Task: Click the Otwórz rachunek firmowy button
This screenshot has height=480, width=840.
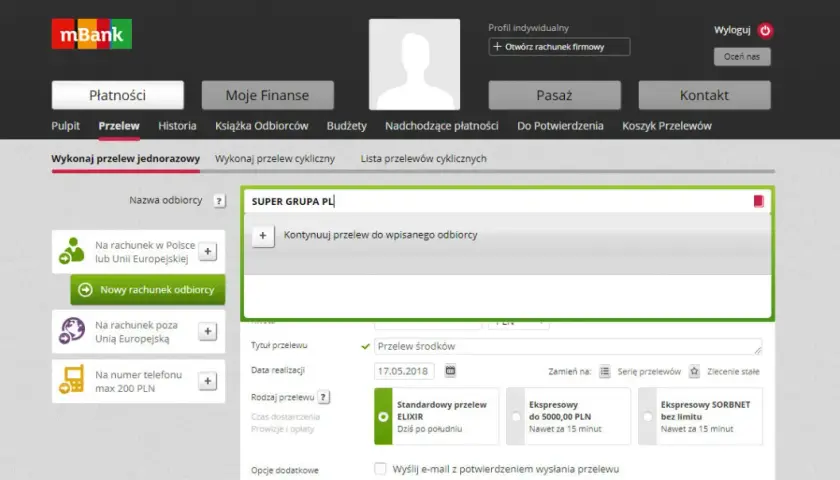Action: pyautogui.click(x=559, y=47)
